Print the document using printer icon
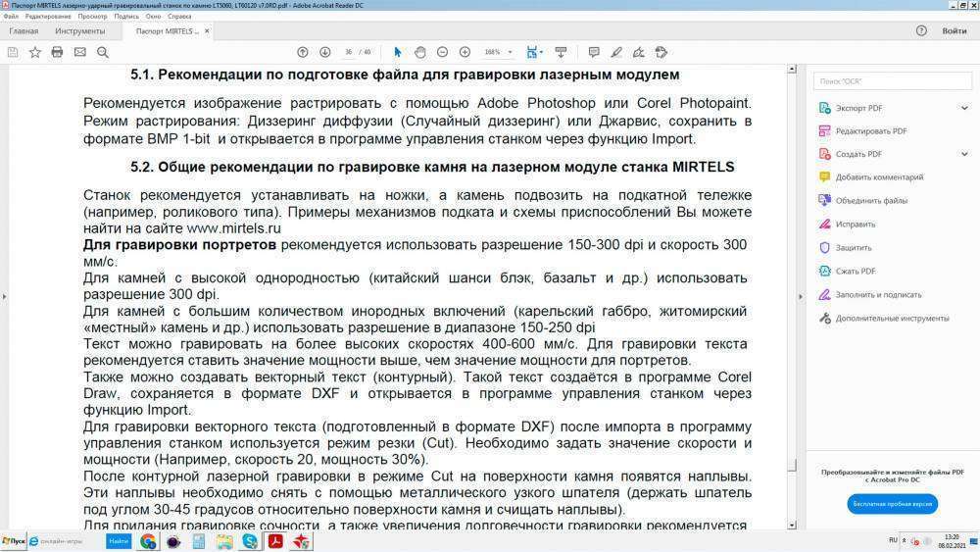 click(x=58, y=53)
